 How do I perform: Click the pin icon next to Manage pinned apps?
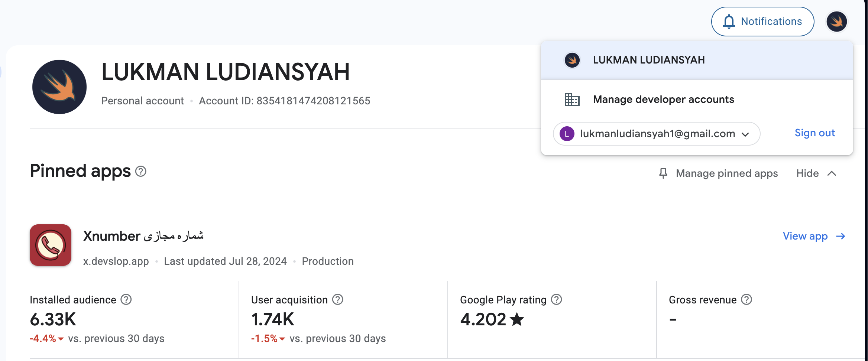[x=663, y=173]
